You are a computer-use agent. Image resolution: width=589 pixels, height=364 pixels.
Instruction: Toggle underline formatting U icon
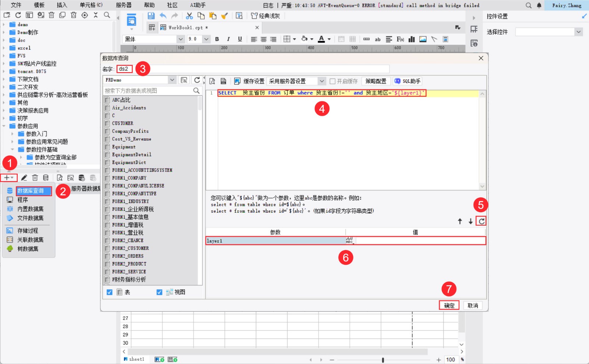click(x=240, y=39)
